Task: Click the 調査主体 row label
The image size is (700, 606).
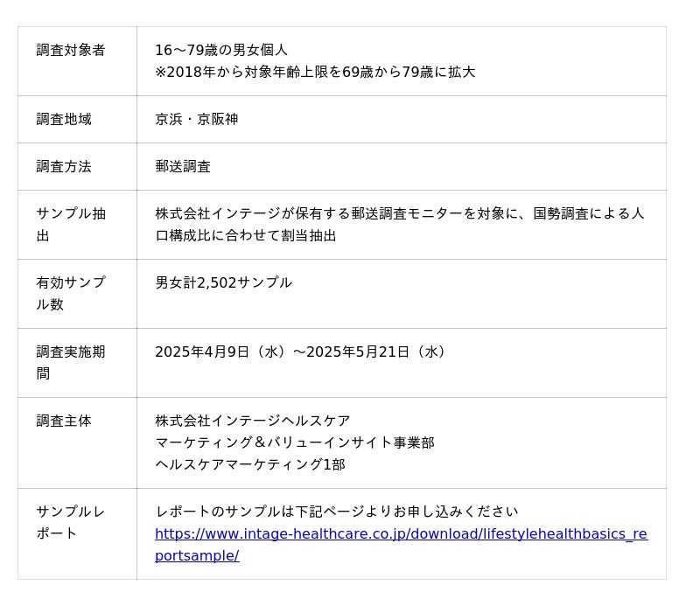Action: tap(64, 421)
